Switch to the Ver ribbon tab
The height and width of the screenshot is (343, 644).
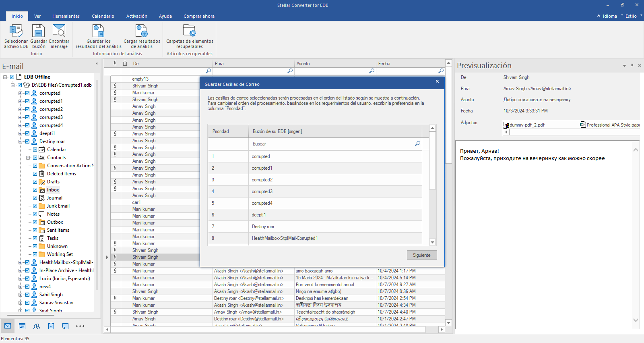click(x=37, y=16)
